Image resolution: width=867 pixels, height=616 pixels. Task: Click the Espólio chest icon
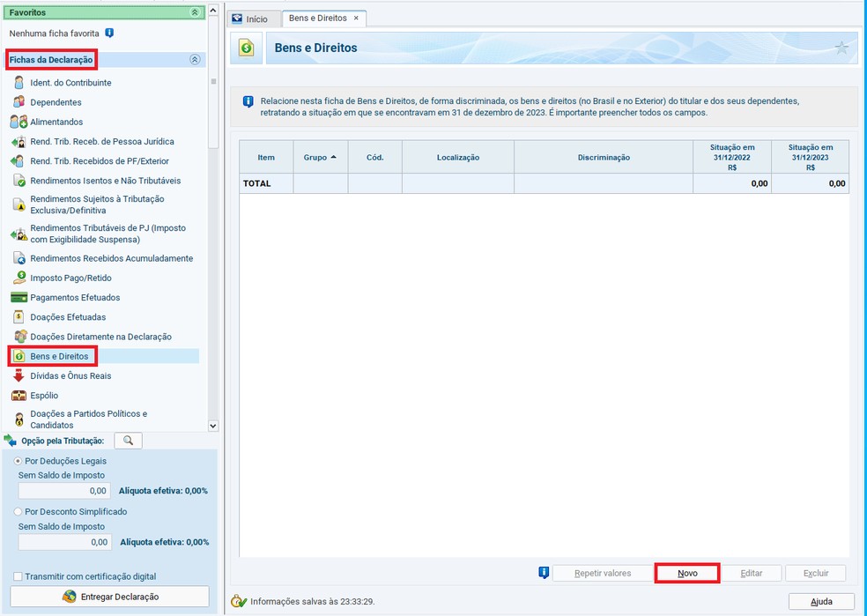[x=19, y=396]
